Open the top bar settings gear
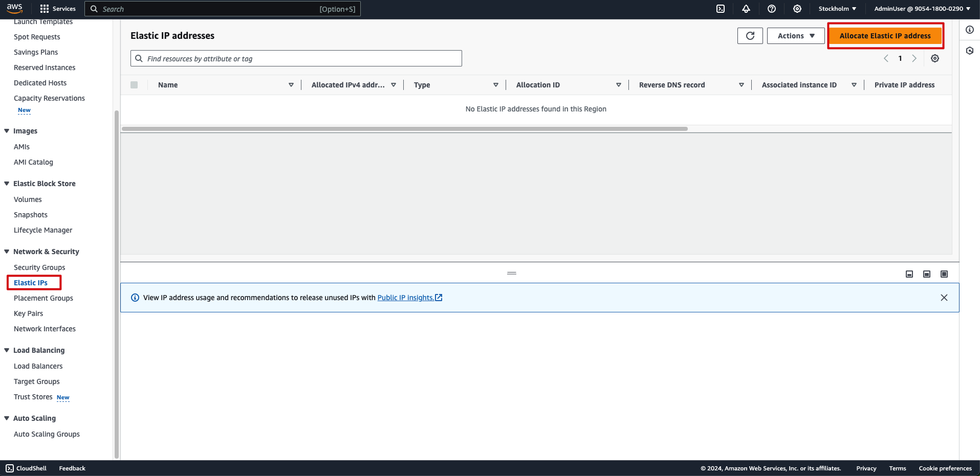The height and width of the screenshot is (476, 980). click(797, 9)
